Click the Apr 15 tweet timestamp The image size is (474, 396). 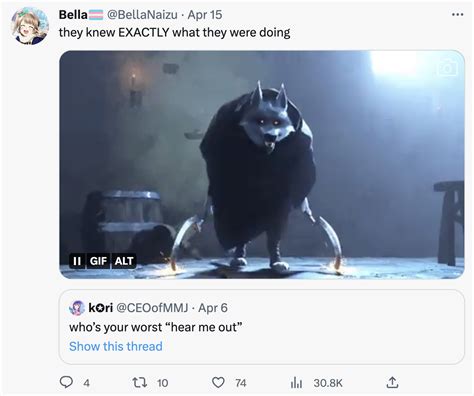pos(205,15)
